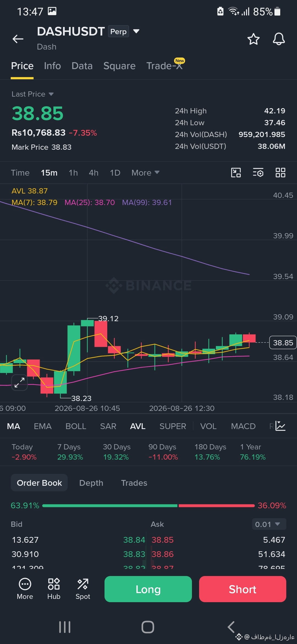297x644 pixels.
Task: Switch to Price tab
Action: click(22, 66)
